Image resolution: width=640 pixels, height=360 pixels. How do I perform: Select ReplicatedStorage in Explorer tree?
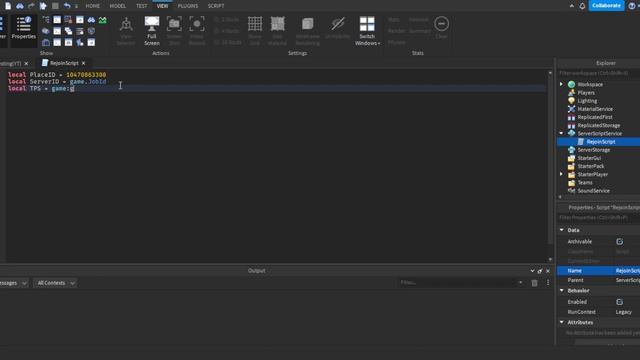(598, 125)
